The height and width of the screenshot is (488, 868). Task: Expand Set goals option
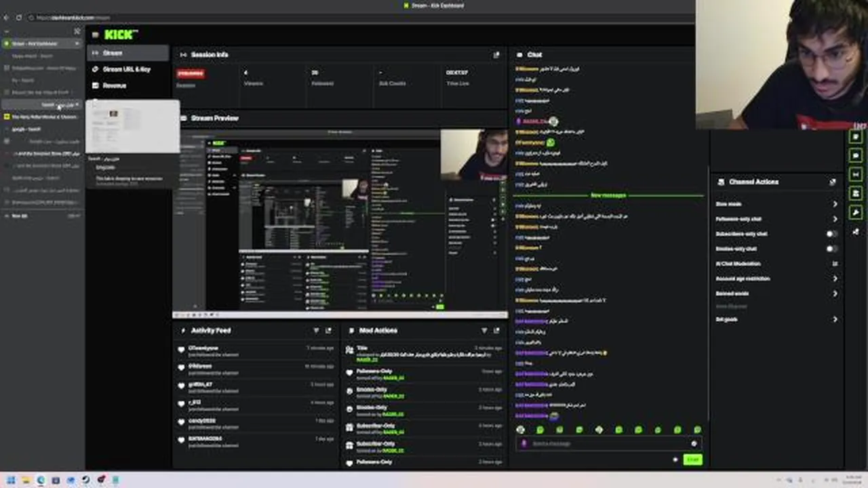pos(835,319)
